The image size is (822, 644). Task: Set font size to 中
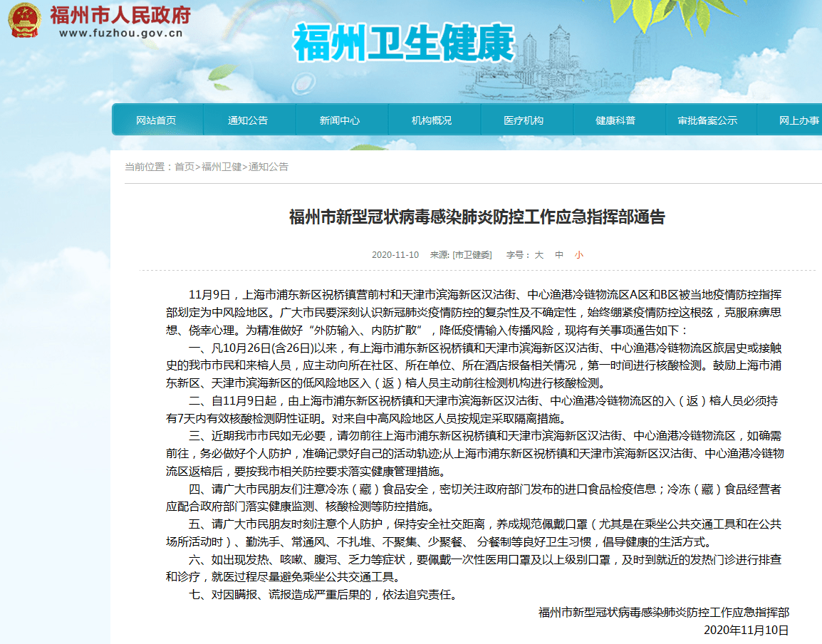click(559, 255)
